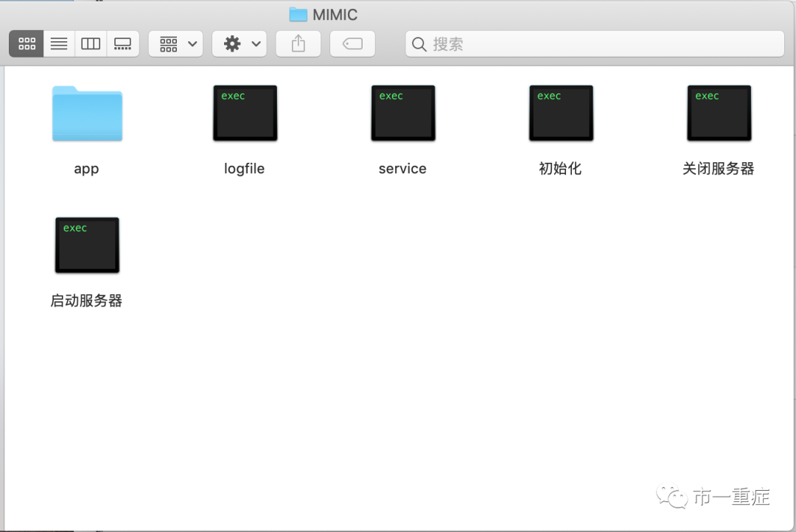Open the gear action menu
The height and width of the screenshot is (532, 796).
coord(240,43)
